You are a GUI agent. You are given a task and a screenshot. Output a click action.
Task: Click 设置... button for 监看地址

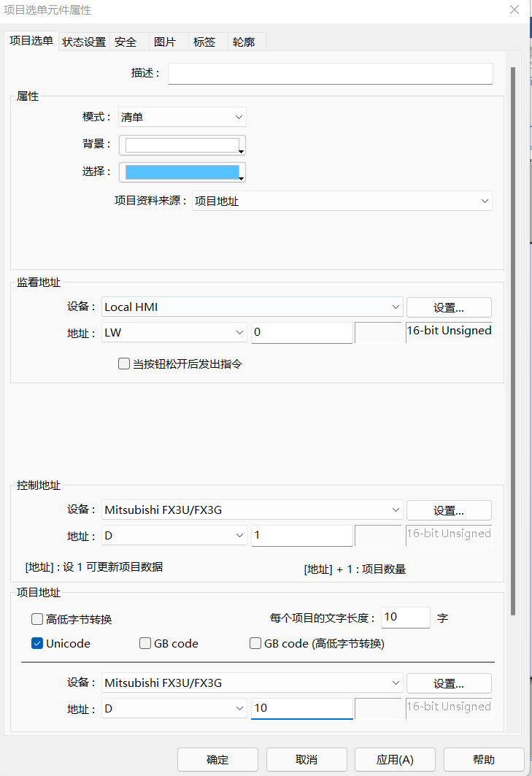pyautogui.click(x=449, y=307)
